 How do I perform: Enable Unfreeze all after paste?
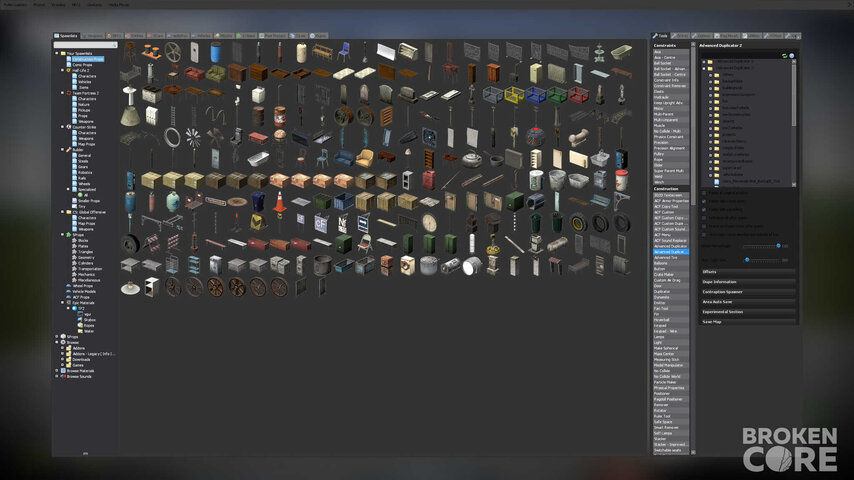coord(704,218)
